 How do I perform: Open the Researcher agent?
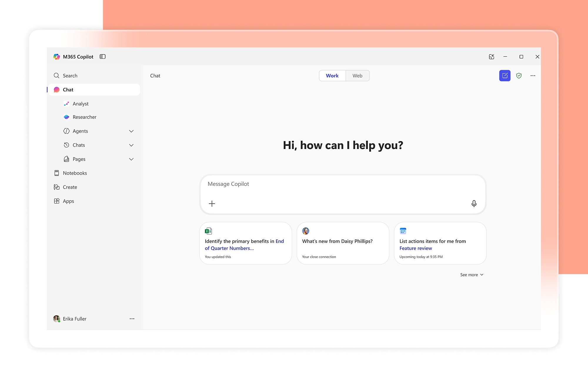tap(84, 117)
